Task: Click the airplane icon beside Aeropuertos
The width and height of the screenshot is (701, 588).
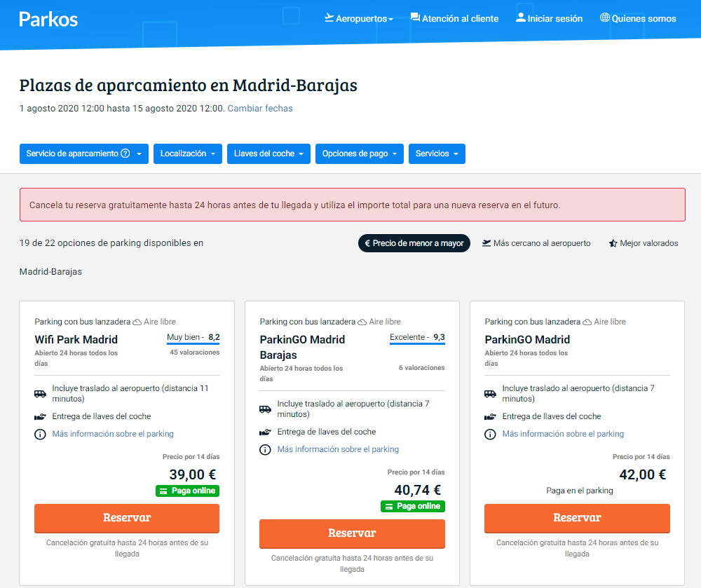Action: [329, 18]
